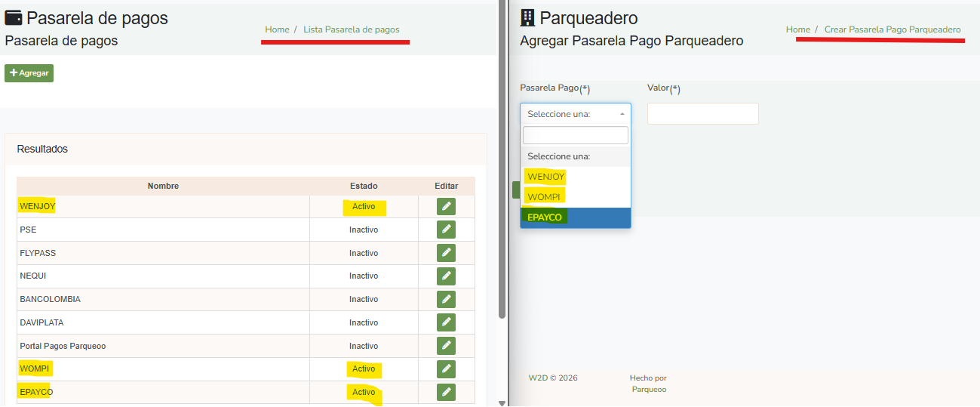This screenshot has width=980, height=407.
Task: Click the green Agregar button
Action: tap(29, 73)
